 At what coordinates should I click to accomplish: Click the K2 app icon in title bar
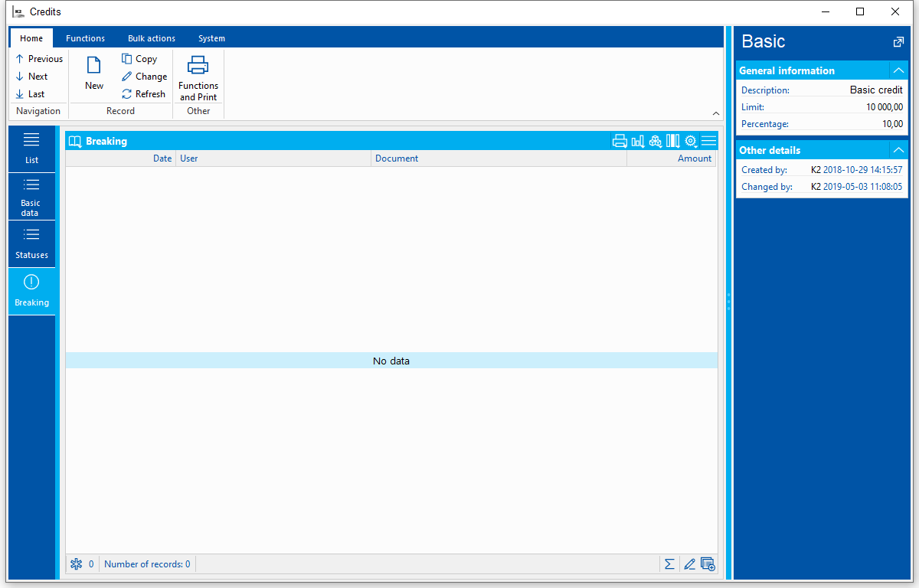tap(18, 11)
